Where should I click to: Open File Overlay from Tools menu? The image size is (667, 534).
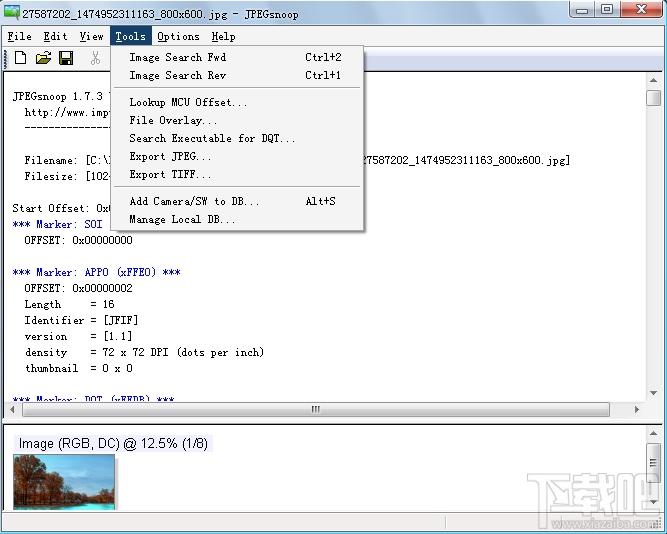tap(237, 120)
